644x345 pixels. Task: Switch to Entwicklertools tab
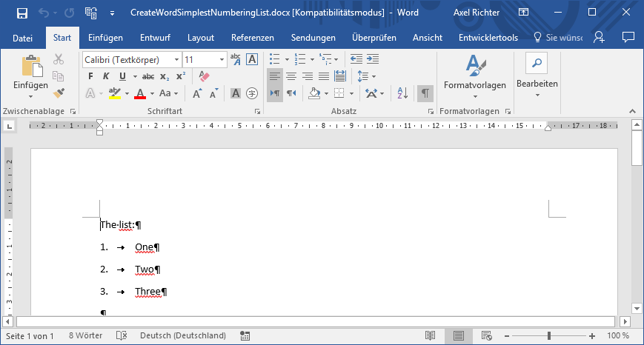488,38
